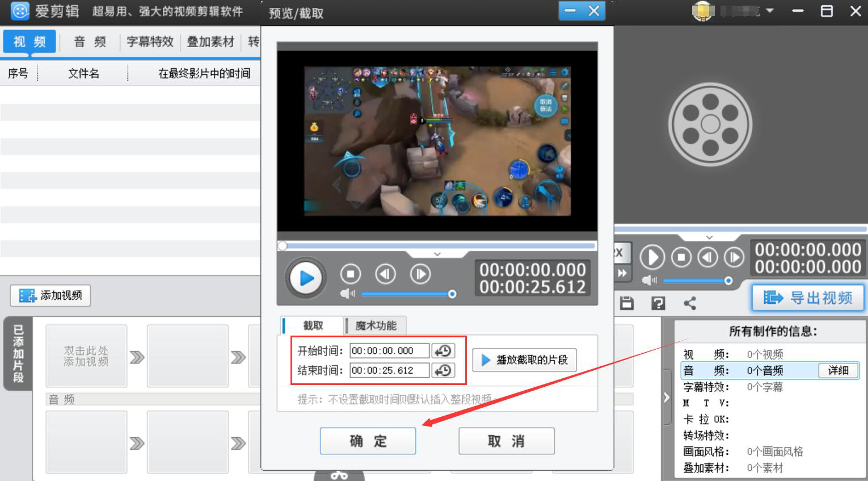Screen dimensions: 868x481
Task: Pick current time for 开始时间 clock button
Action: pos(443,351)
